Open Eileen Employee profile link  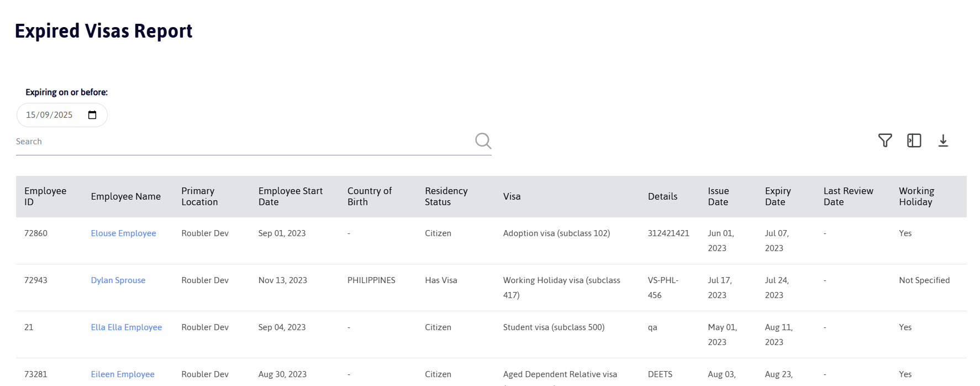tap(123, 374)
